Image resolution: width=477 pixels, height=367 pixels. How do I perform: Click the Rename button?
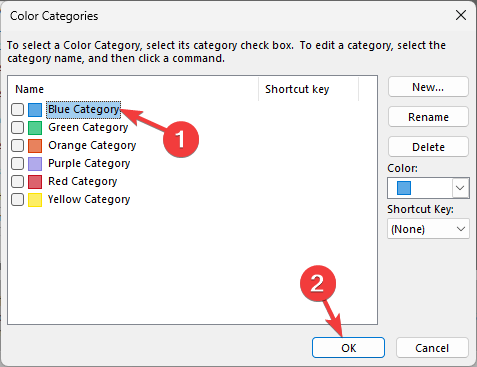pyautogui.click(x=428, y=117)
